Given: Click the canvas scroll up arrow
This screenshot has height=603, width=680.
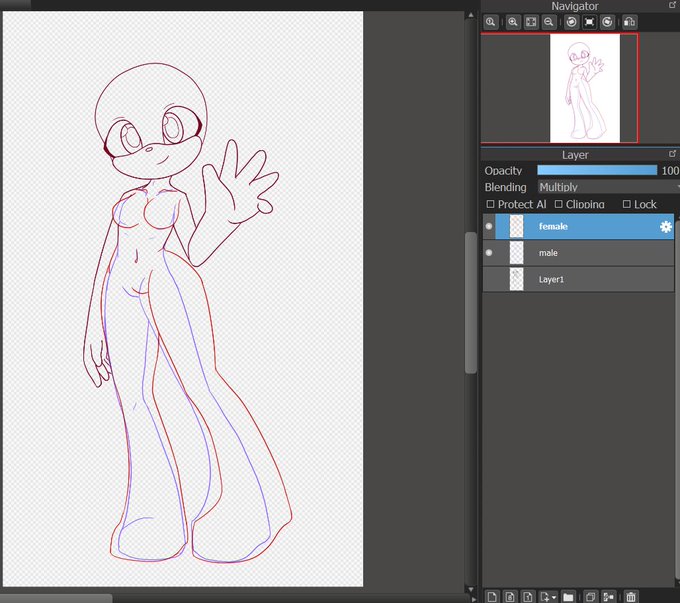Looking at the screenshot, I should point(471,15).
